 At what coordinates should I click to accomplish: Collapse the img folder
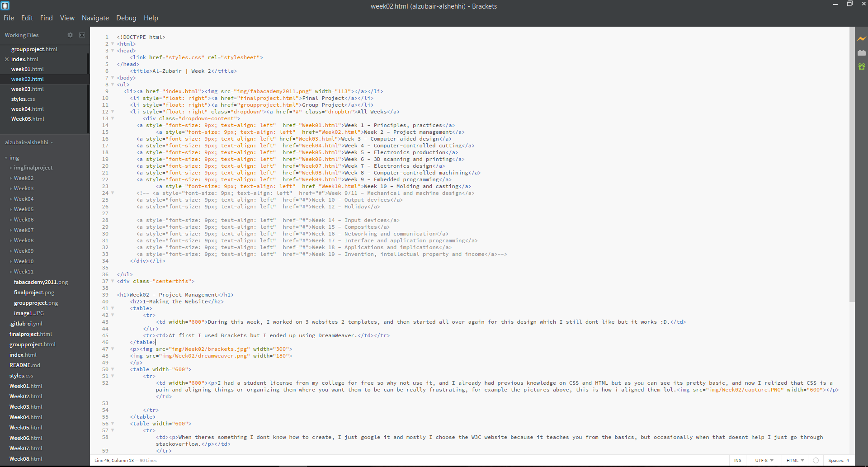[x=6, y=158]
